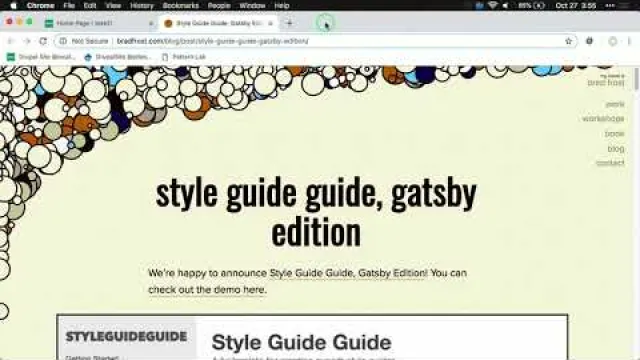
Task: Go back to previous page
Action: point(11,41)
